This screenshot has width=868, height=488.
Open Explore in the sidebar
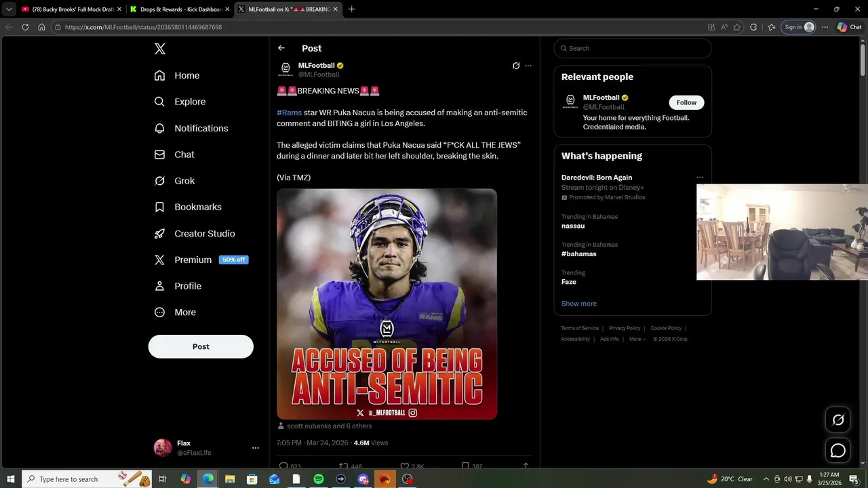[x=180, y=102]
